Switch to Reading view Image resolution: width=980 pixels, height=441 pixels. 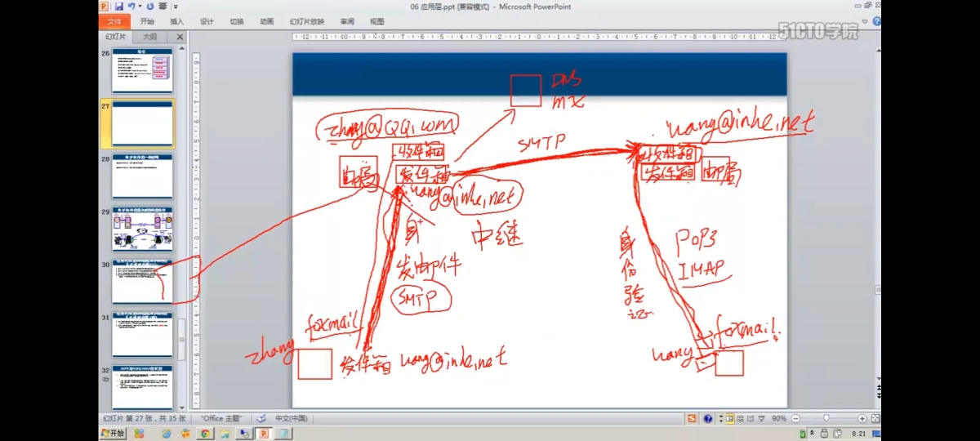(x=751, y=418)
